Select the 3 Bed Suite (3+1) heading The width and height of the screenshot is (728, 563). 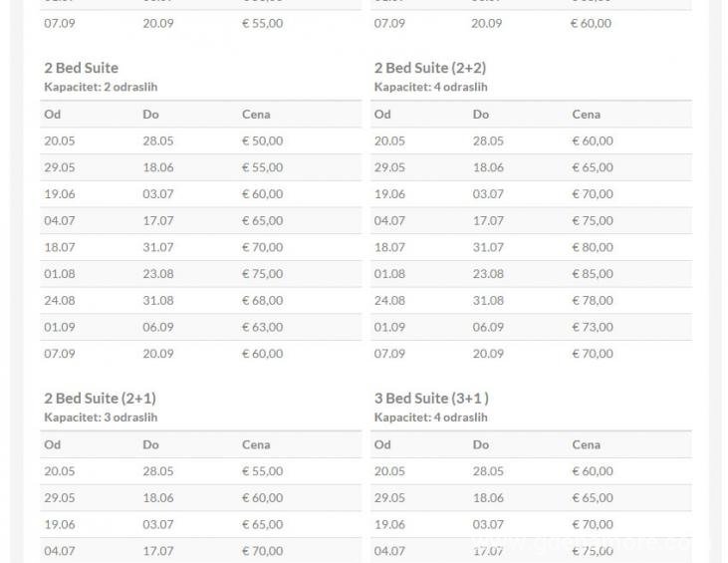pyautogui.click(x=431, y=399)
